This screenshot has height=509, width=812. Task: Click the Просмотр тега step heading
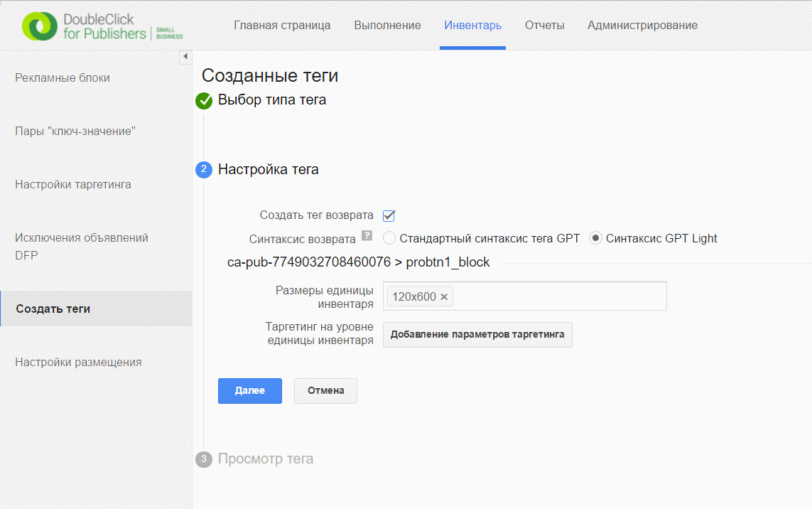pos(266,459)
